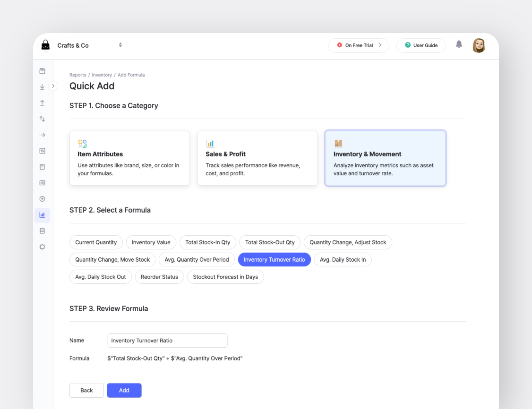Open the Stock In download icon in sidebar
Image resolution: width=532 pixels, height=409 pixels.
(x=42, y=87)
